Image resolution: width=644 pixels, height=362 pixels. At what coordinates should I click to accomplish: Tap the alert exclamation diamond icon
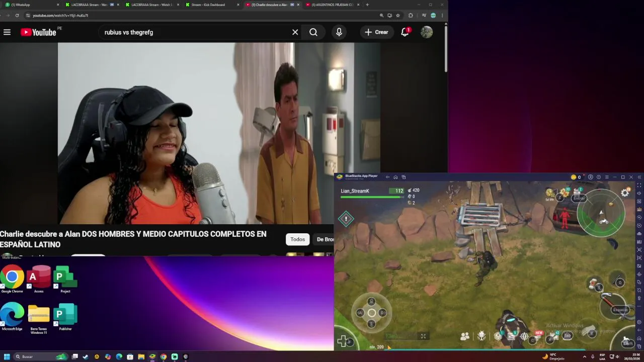coord(346,219)
